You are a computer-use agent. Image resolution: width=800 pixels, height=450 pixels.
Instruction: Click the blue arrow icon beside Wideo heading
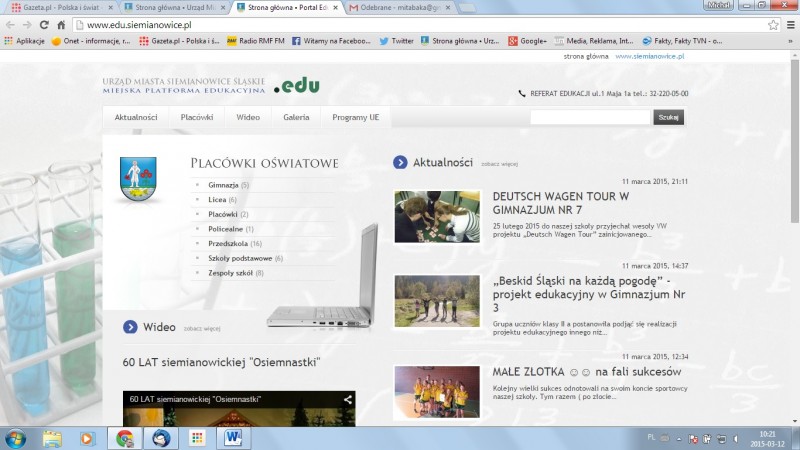point(130,327)
